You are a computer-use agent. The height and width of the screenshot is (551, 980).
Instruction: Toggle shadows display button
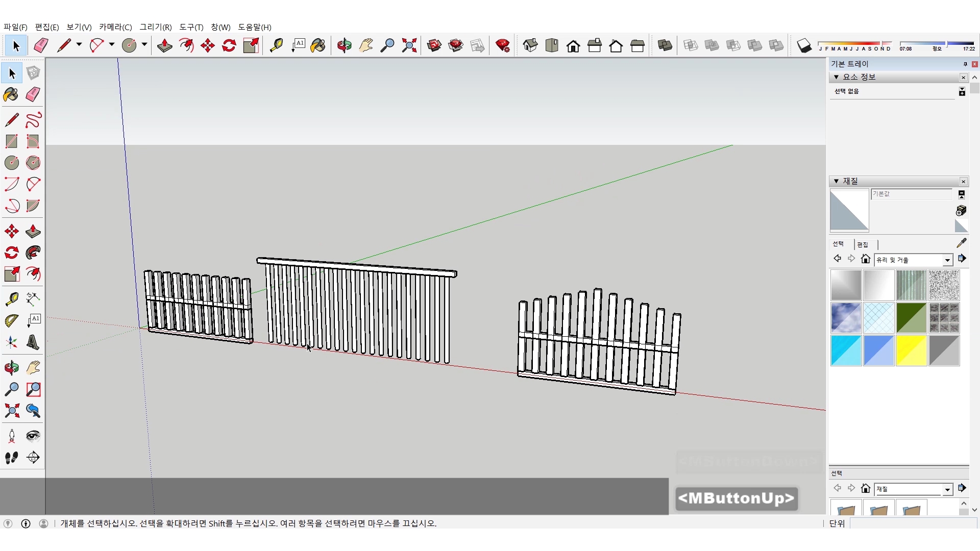(804, 46)
